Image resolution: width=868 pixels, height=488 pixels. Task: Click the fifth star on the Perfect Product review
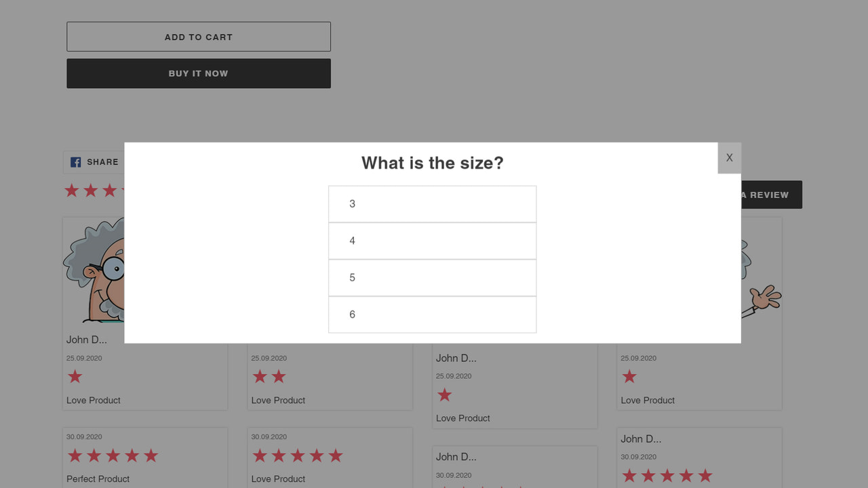(x=151, y=455)
